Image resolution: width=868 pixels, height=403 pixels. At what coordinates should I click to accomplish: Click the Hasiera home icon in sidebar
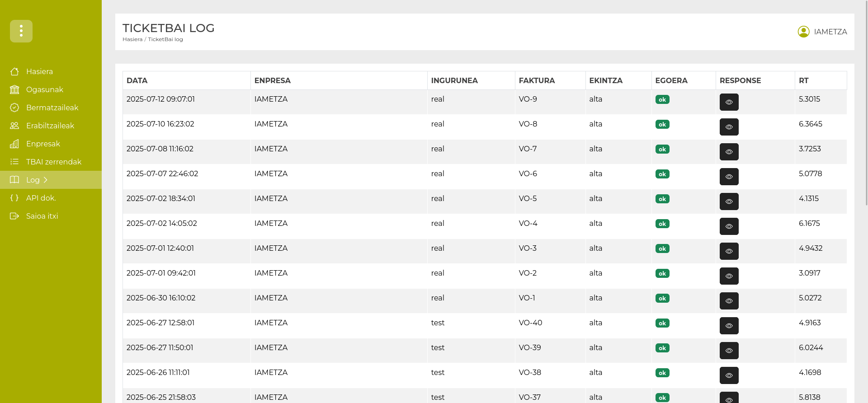tap(14, 71)
